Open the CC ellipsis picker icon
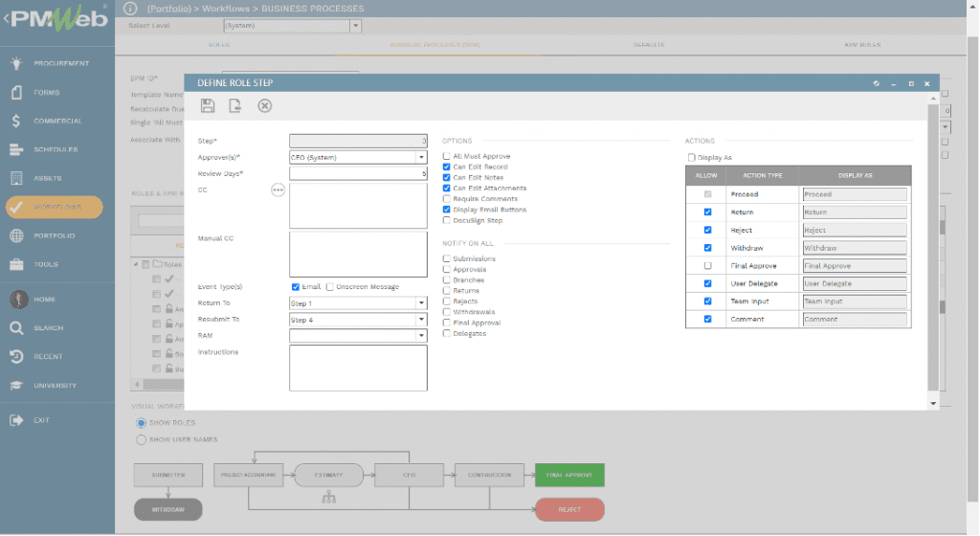The height and width of the screenshot is (536, 980). coord(278,190)
